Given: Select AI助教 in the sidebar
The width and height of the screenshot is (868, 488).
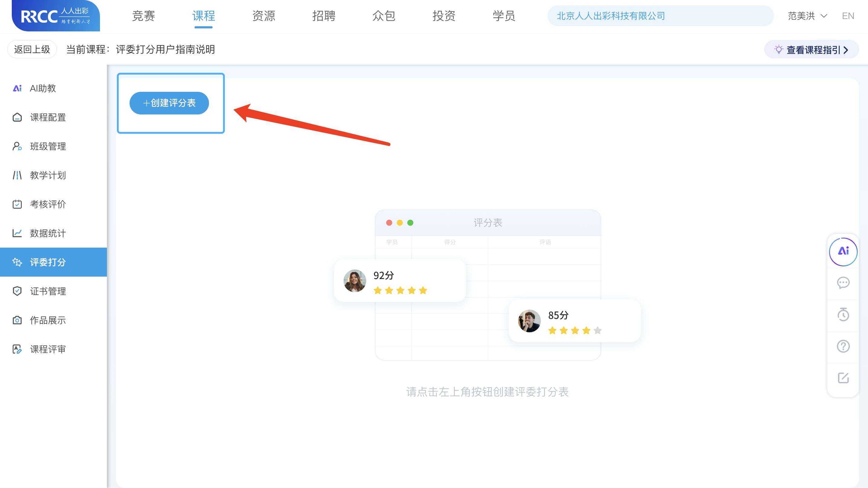Looking at the screenshot, I should coord(53,88).
